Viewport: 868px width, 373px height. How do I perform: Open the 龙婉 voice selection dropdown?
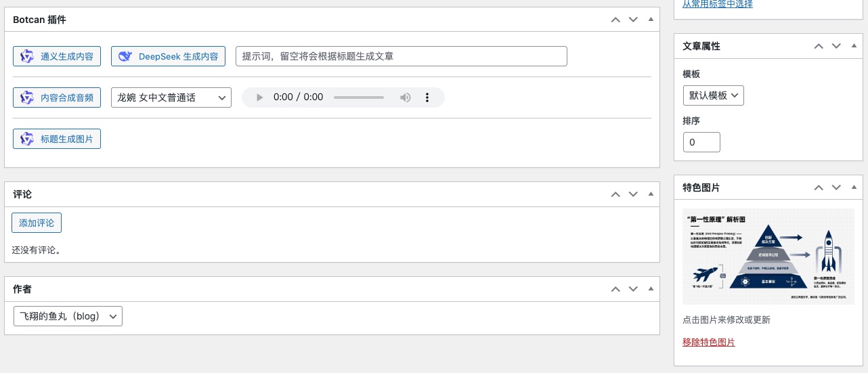point(171,97)
